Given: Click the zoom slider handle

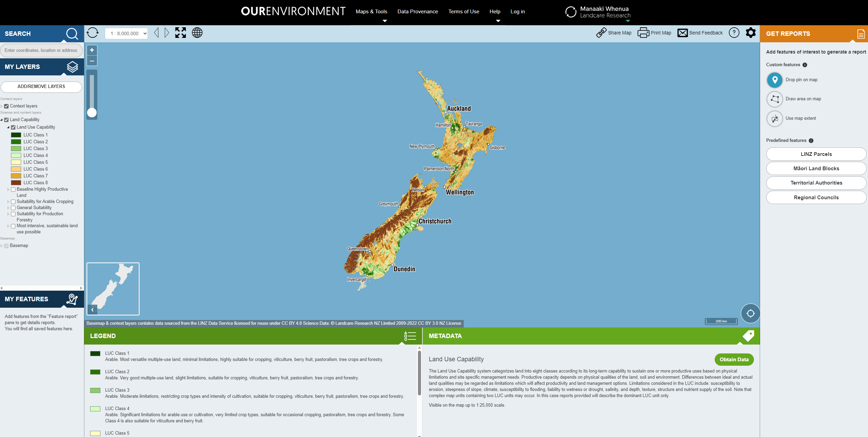Looking at the screenshot, I should [92, 113].
